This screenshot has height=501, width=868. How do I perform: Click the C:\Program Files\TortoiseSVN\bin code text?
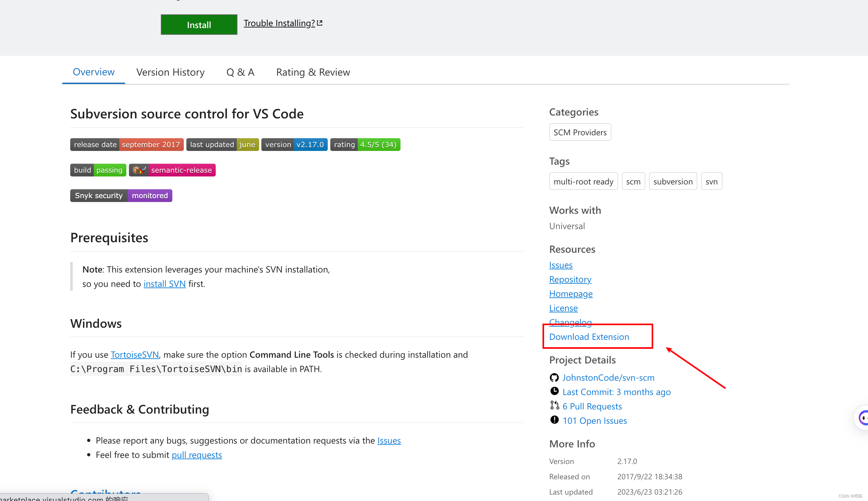coord(156,369)
